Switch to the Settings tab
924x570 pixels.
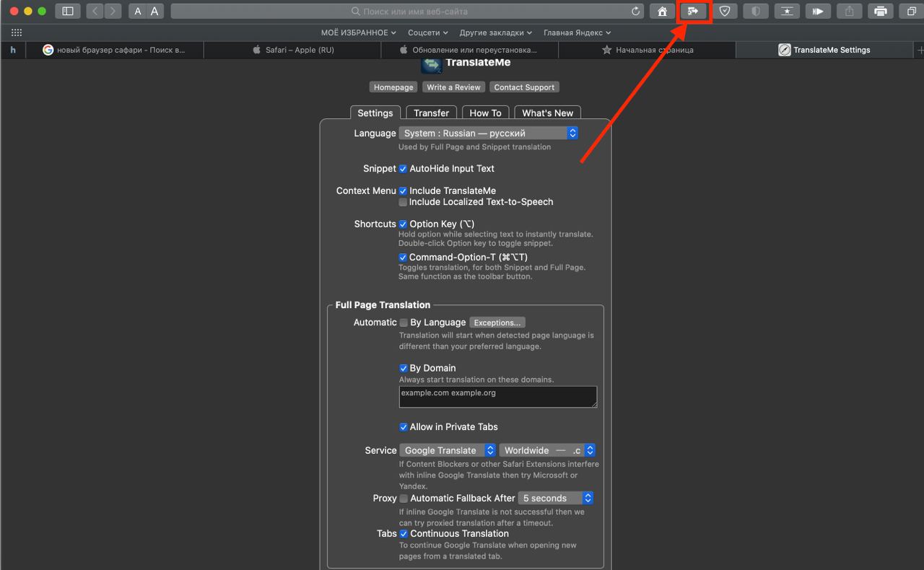pos(375,113)
